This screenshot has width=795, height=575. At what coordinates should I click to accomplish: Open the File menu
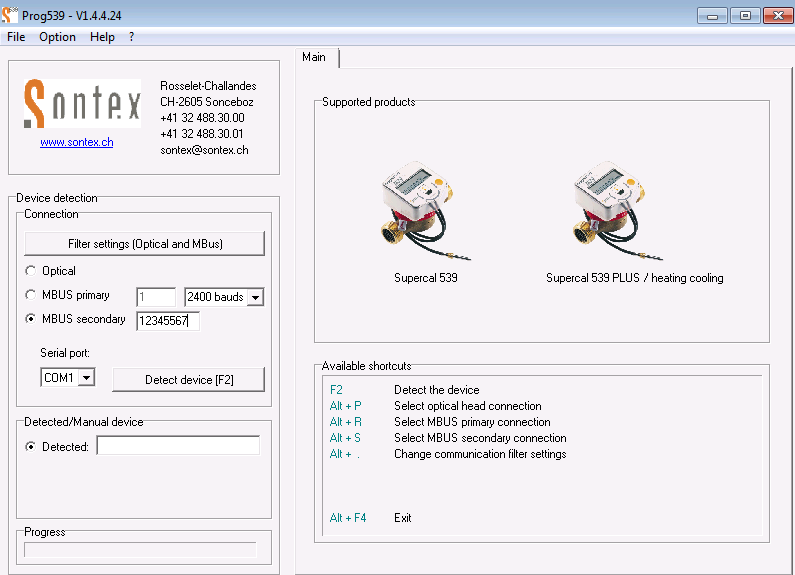click(x=16, y=37)
